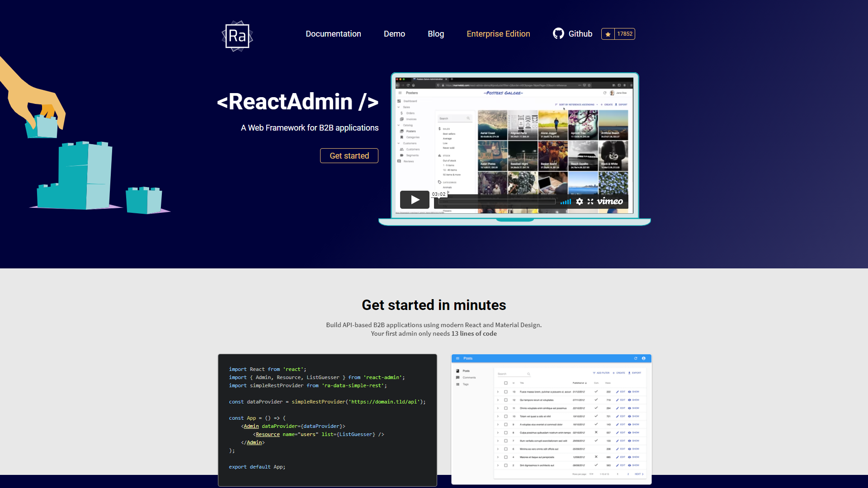Image resolution: width=868 pixels, height=488 pixels.
Task: Check the box for A voluptas eius row
Action: pyautogui.click(x=506, y=424)
